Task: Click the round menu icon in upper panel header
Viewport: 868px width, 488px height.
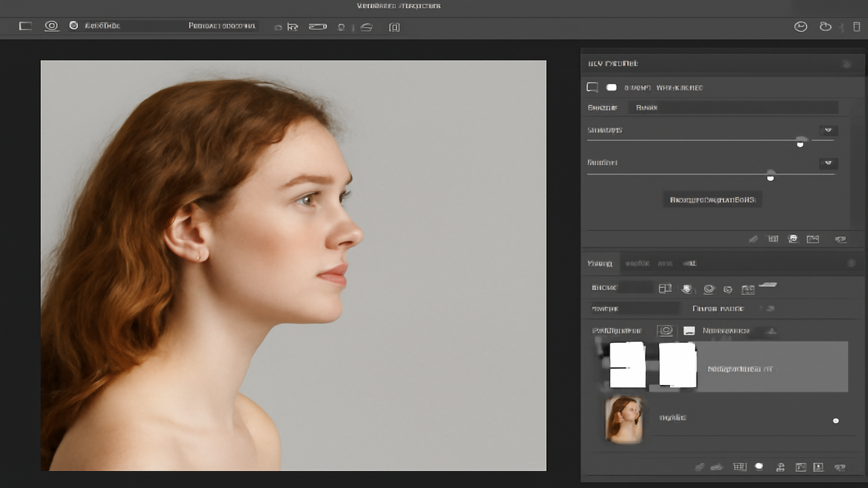Action: pyautogui.click(x=846, y=64)
